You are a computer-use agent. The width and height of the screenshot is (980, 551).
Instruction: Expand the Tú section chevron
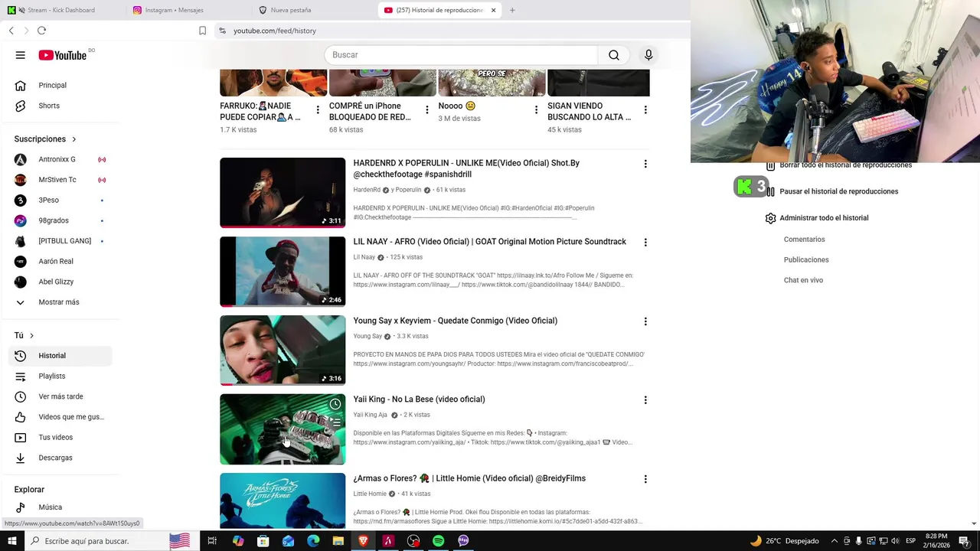coord(31,335)
